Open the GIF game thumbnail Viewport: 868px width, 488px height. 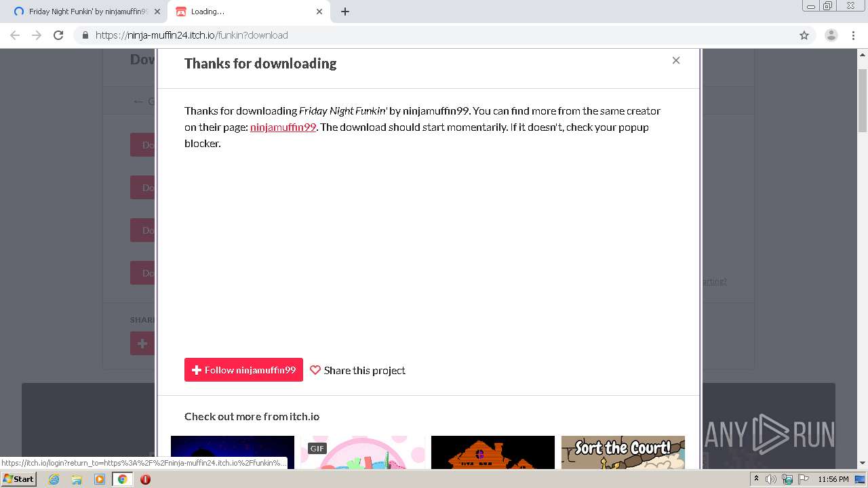click(x=363, y=452)
